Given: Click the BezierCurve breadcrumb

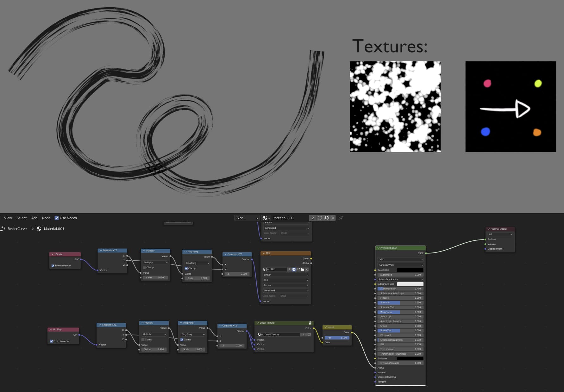Looking at the screenshot, I should 17,229.
